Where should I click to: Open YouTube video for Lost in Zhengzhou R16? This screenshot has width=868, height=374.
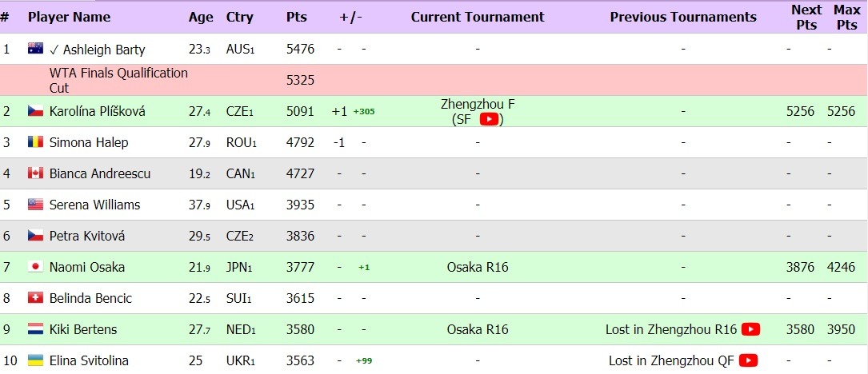[x=750, y=329]
